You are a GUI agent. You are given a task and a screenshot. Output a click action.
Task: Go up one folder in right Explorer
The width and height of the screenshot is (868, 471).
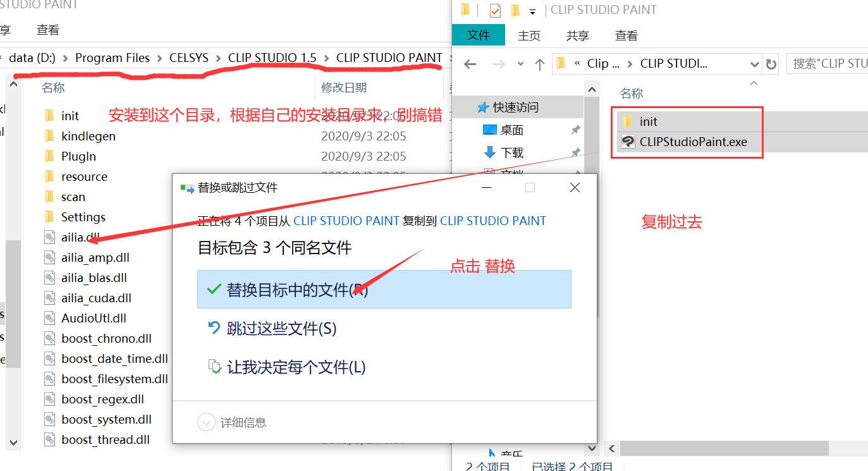coord(539,64)
